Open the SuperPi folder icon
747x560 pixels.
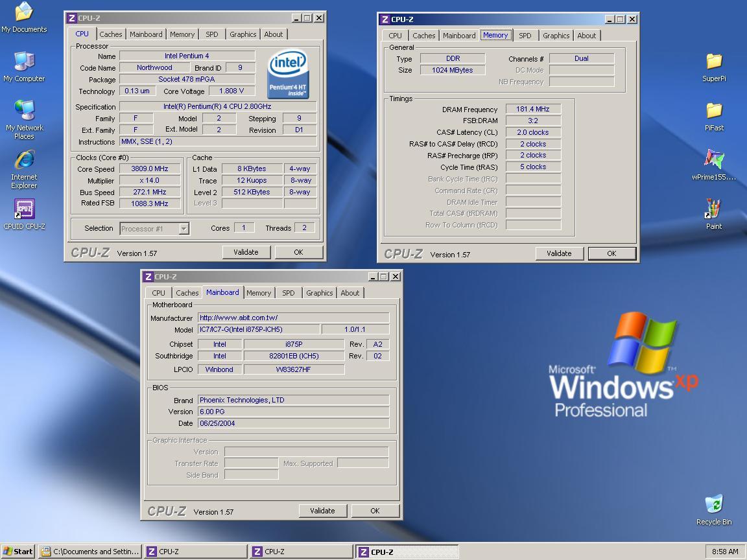click(714, 67)
